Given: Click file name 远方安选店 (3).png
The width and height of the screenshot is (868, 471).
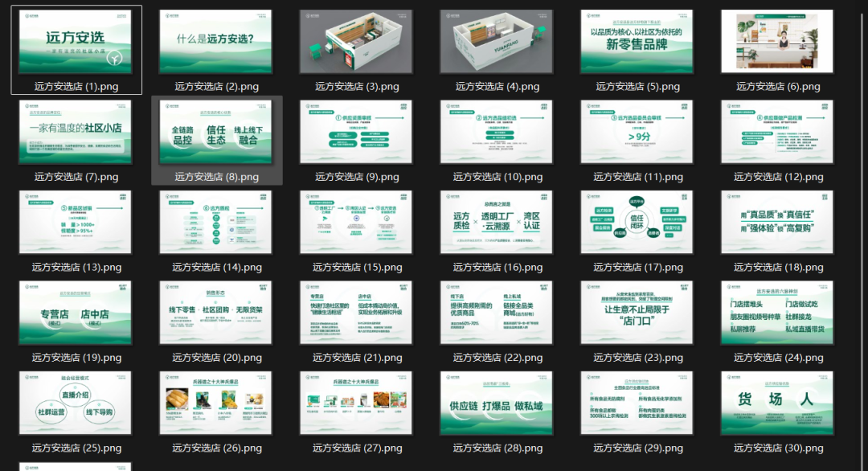Looking at the screenshot, I should pos(357,86).
